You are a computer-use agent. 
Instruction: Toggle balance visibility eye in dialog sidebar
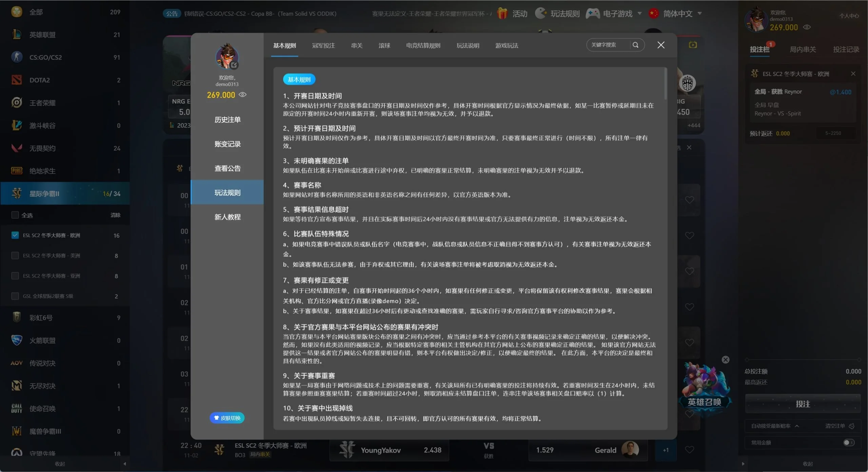coord(242,95)
